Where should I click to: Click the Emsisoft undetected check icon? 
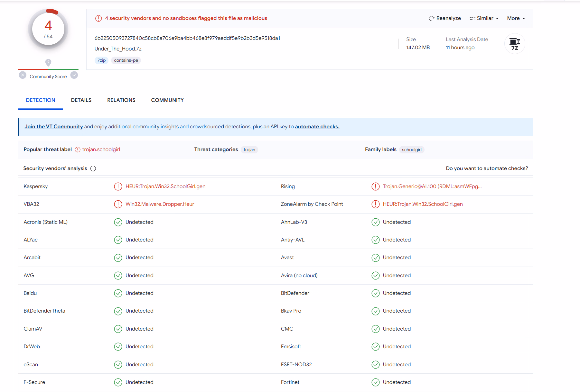(376, 347)
